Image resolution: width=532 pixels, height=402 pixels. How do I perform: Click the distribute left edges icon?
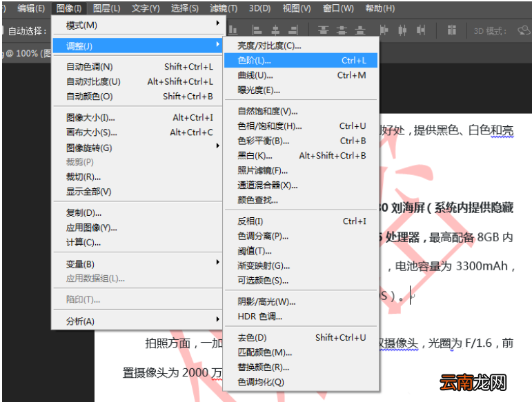click(x=384, y=30)
